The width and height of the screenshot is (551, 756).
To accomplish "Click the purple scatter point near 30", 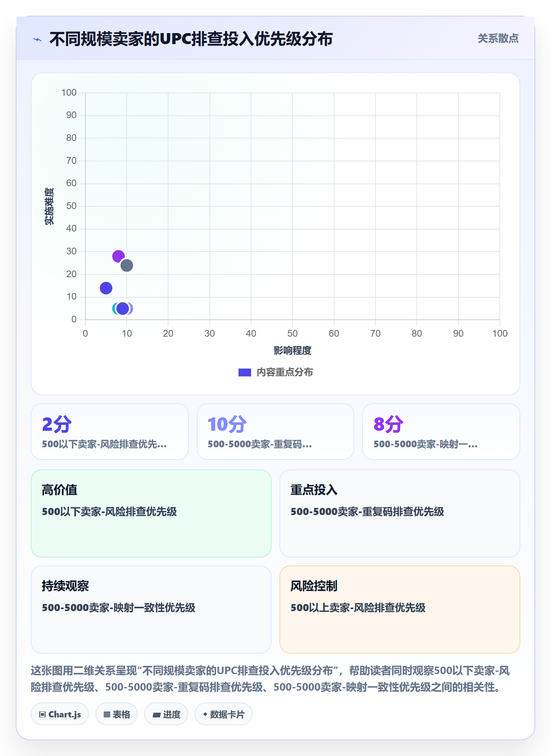I will click(118, 256).
